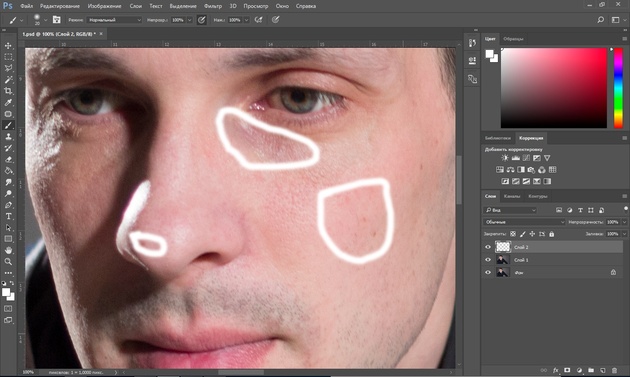Add a Gradient Map adjustment
630x377 pixels.
[547, 181]
